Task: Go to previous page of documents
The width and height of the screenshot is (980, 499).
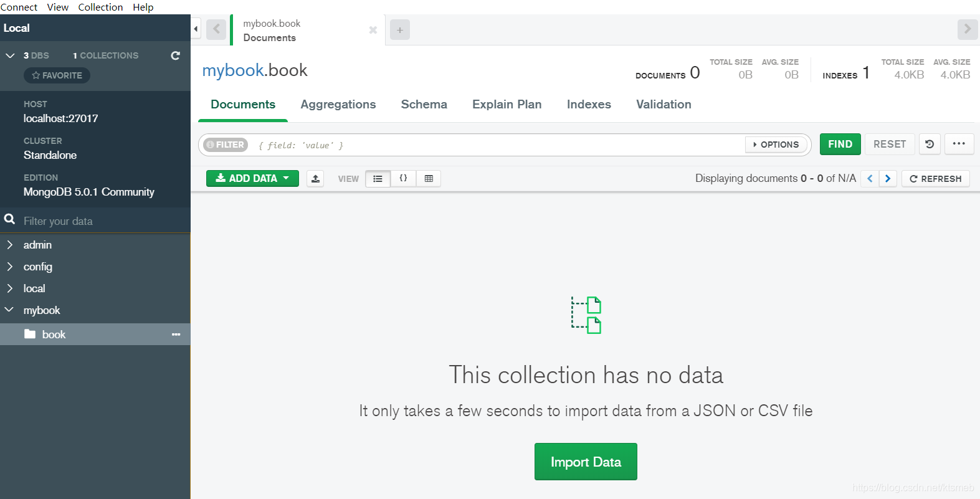Action: 870,179
